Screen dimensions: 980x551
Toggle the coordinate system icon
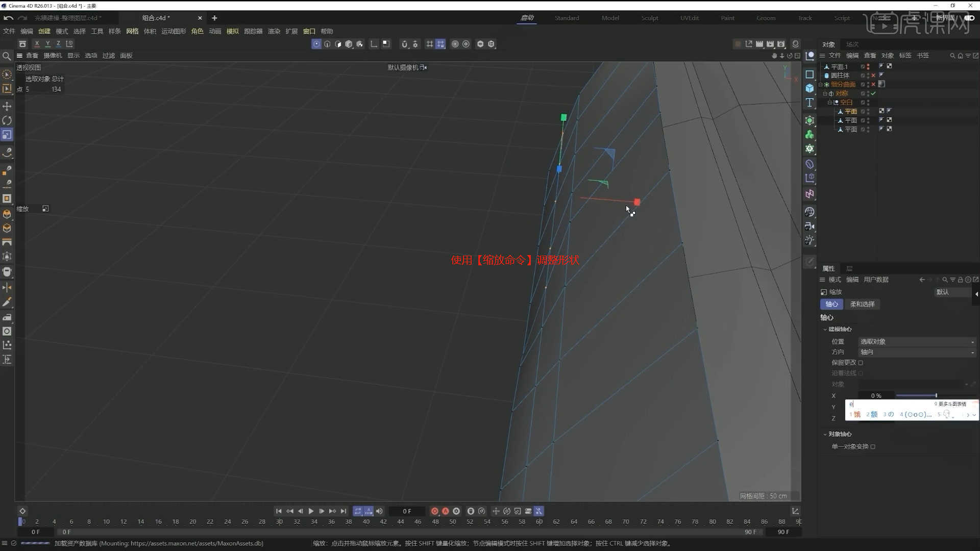click(x=69, y=44)
